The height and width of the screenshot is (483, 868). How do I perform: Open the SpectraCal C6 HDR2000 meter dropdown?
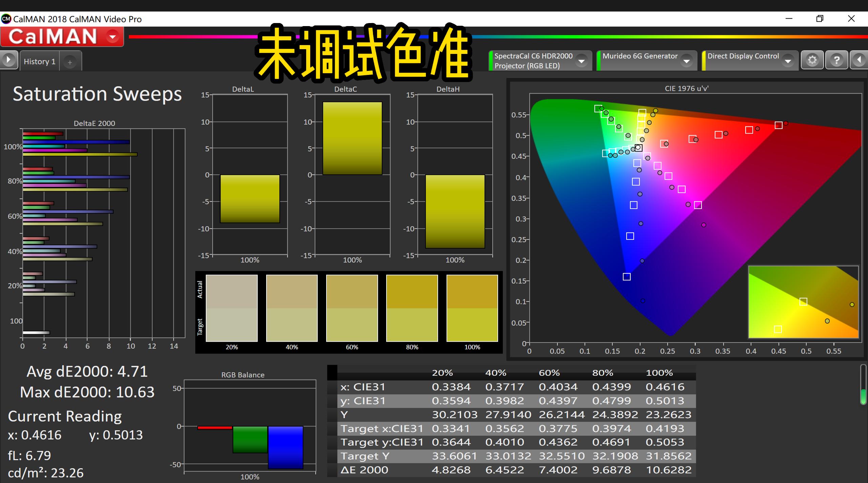click(x=582, y=61)
